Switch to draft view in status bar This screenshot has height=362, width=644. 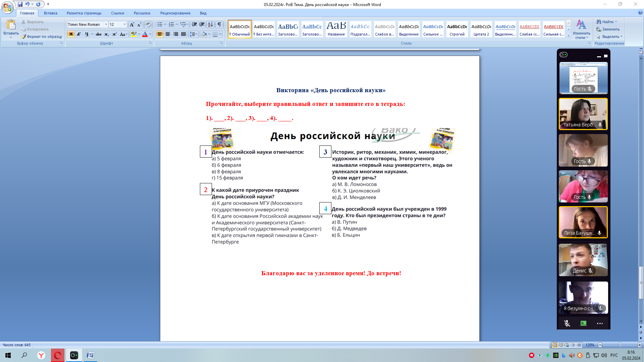click(x=579, y=345)
